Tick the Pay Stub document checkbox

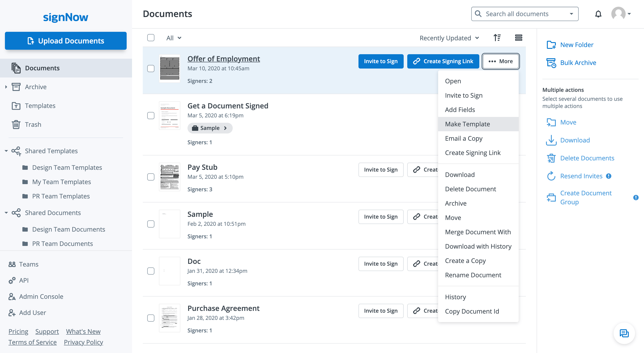point(151,177)
